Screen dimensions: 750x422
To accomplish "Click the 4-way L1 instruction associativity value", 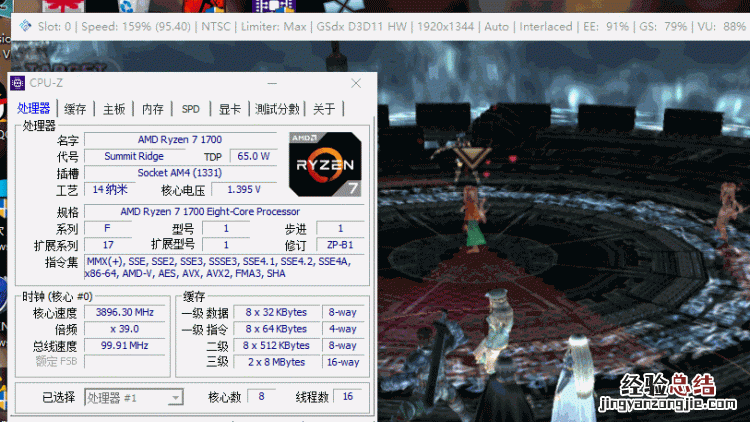I will click(x=343, y=329).
